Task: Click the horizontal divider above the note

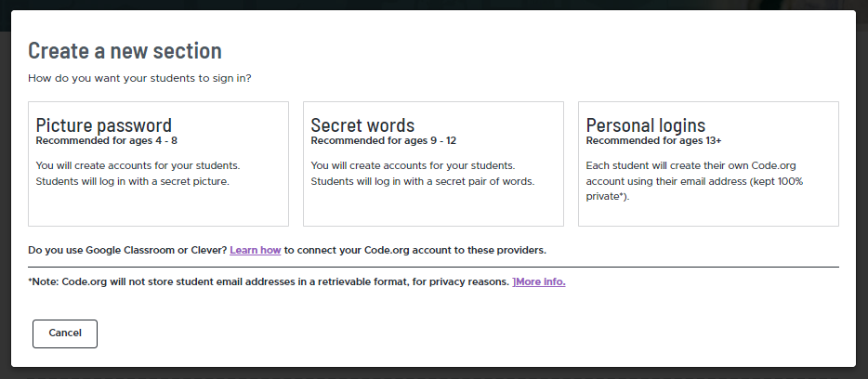Action: pos(433,267)
